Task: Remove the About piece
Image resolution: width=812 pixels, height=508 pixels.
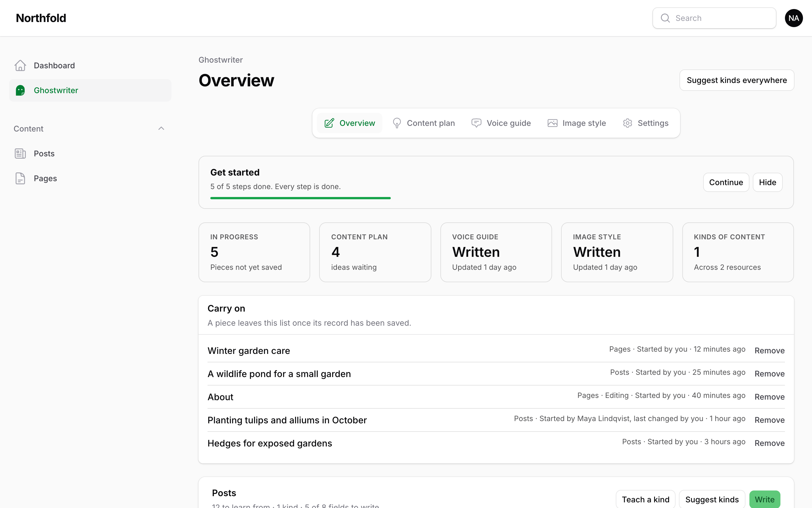Action: click(769, 397)
